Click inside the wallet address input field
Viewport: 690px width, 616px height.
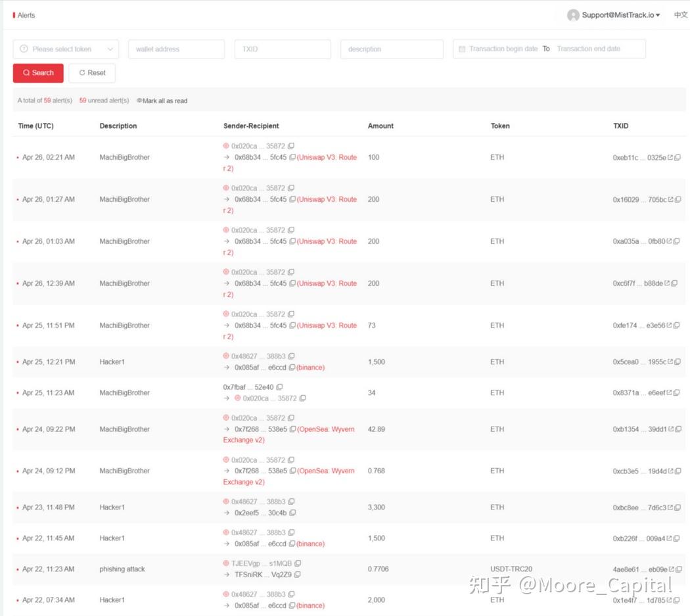pos(176,48)
